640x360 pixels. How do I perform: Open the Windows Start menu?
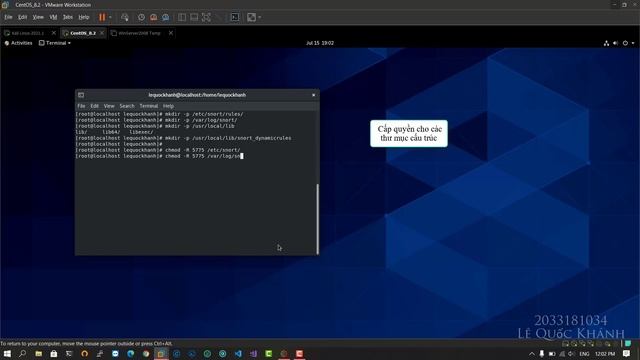click(7, 353)
